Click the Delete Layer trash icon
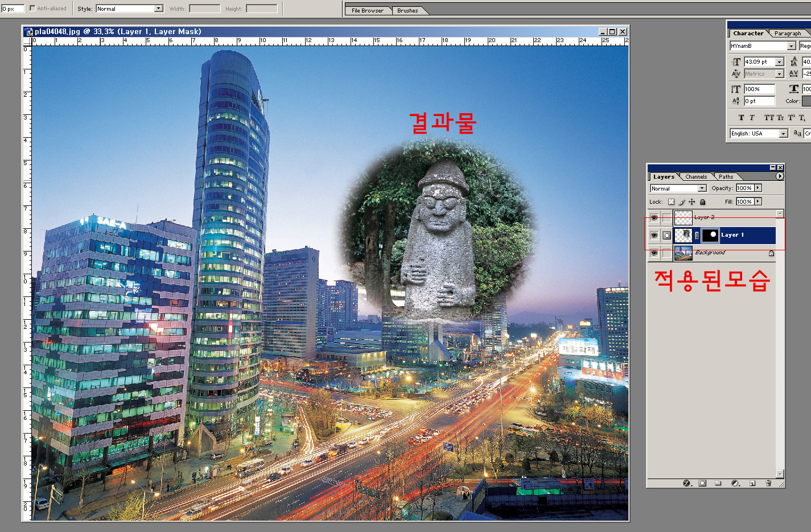The image size is (811, 532). (768, 483)
